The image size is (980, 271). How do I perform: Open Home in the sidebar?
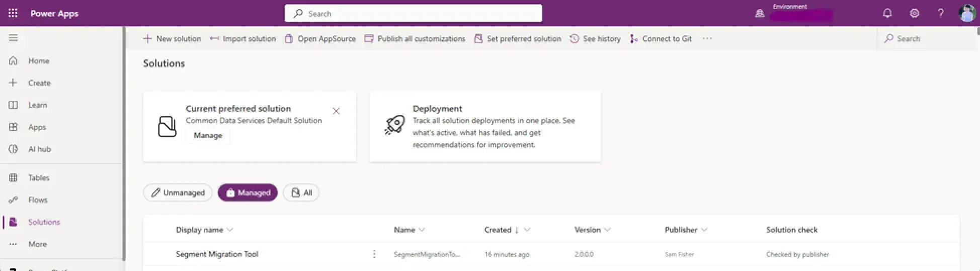click(39, 61)
